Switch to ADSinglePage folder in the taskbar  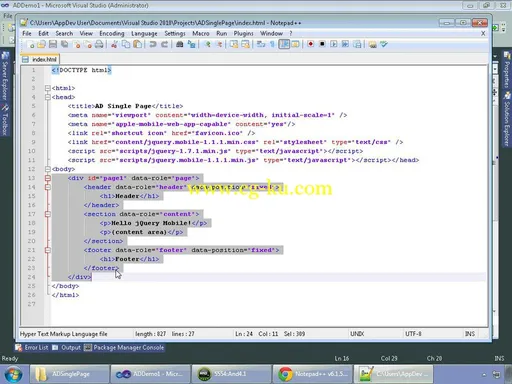[69, 374]
